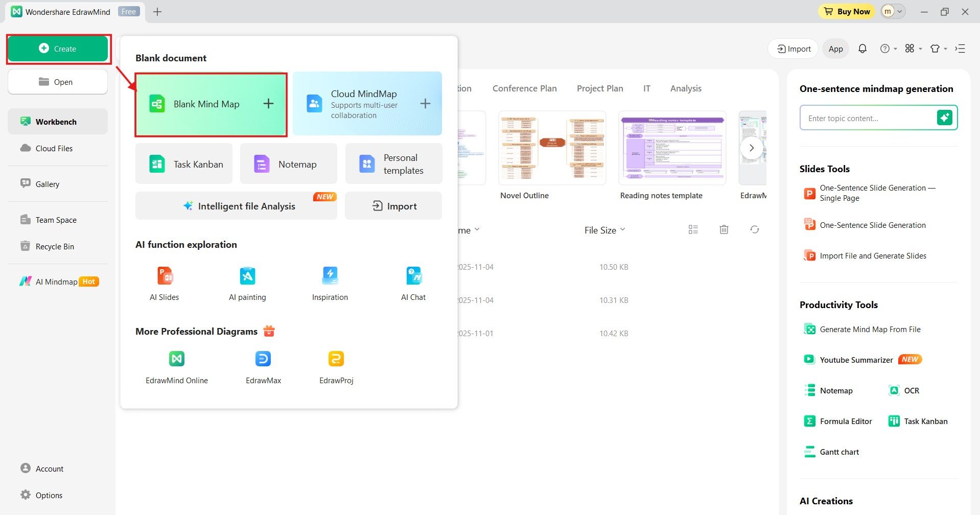Switch to the Analysis template tab
The width and height of the screenshot is (980, 515).
[686, 88]
